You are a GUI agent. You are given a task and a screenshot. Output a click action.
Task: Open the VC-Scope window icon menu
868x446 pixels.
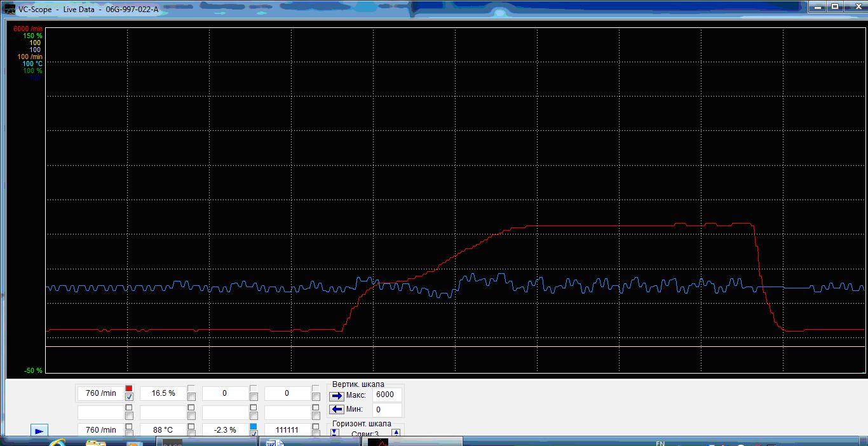10,10
